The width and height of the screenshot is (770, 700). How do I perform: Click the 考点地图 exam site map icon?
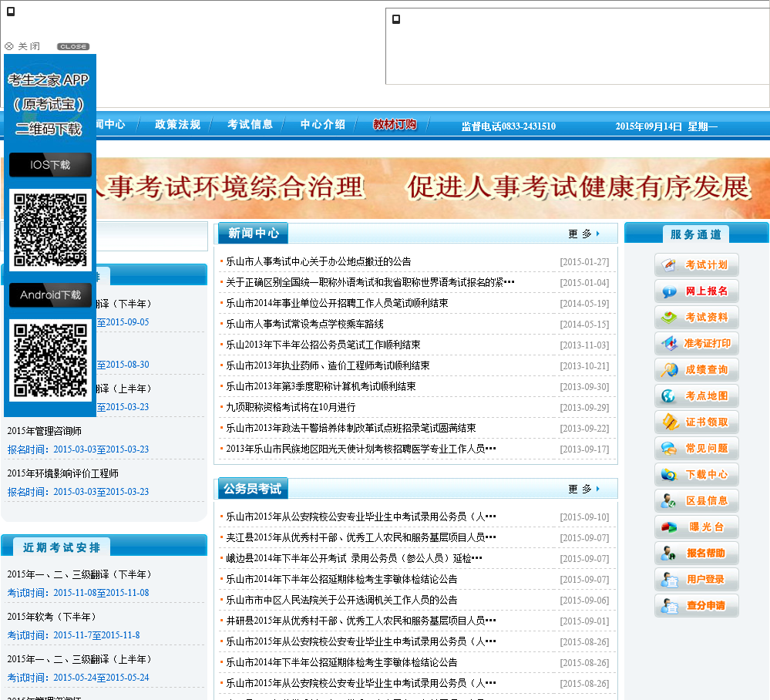point(696,396)
